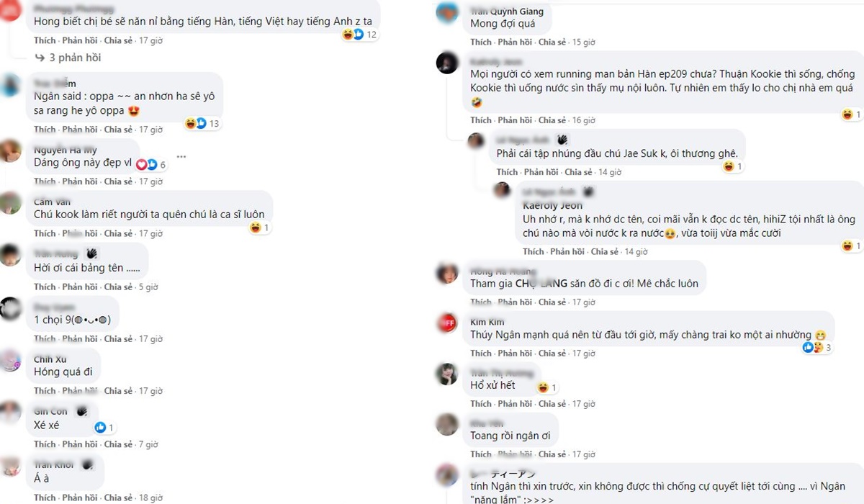The image size is (864, 504).
Task: Click Thích under 1 chọi 9 comment
Action: pos(45,338)
